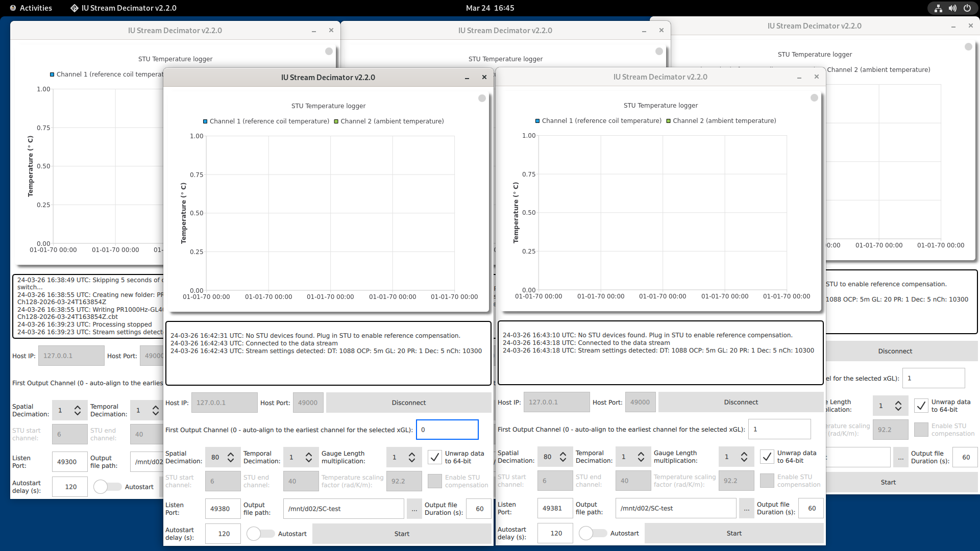Click the volume icon in top bar

tap(952, 8)
